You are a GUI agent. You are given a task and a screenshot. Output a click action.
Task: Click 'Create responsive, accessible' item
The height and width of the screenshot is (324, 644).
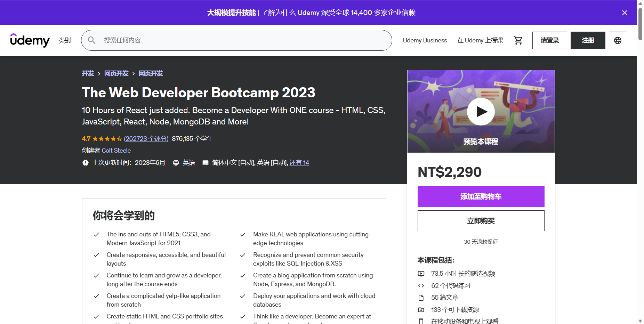(166, 259)
